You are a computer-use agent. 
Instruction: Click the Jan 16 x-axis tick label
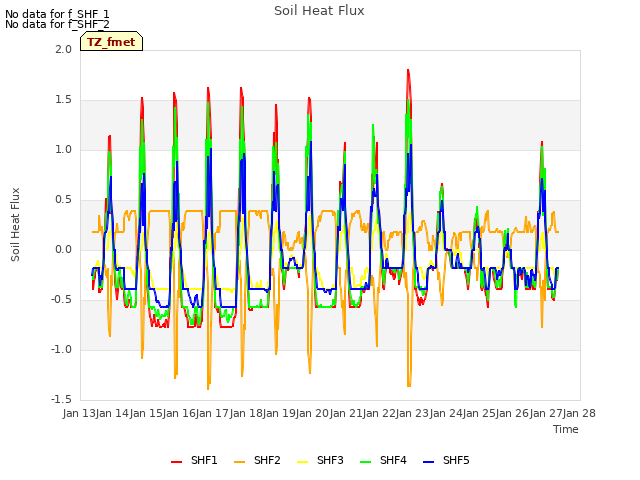tap(179, 413)
